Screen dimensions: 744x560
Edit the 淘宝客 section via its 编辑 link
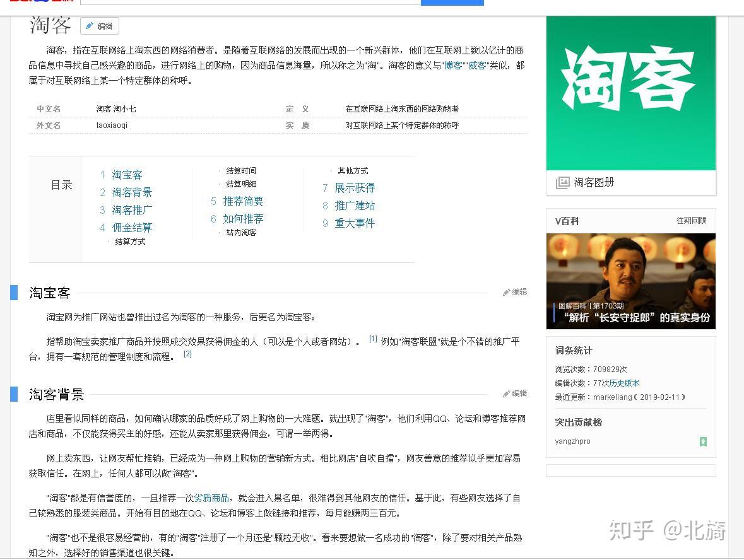click(516, 291)
